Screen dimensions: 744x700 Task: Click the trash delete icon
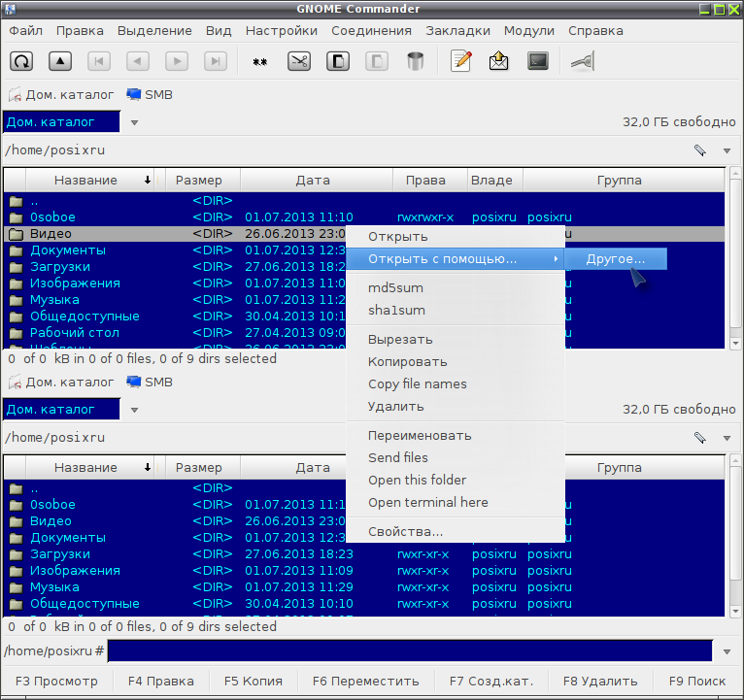pyautogui.click(x=415, y=61)
